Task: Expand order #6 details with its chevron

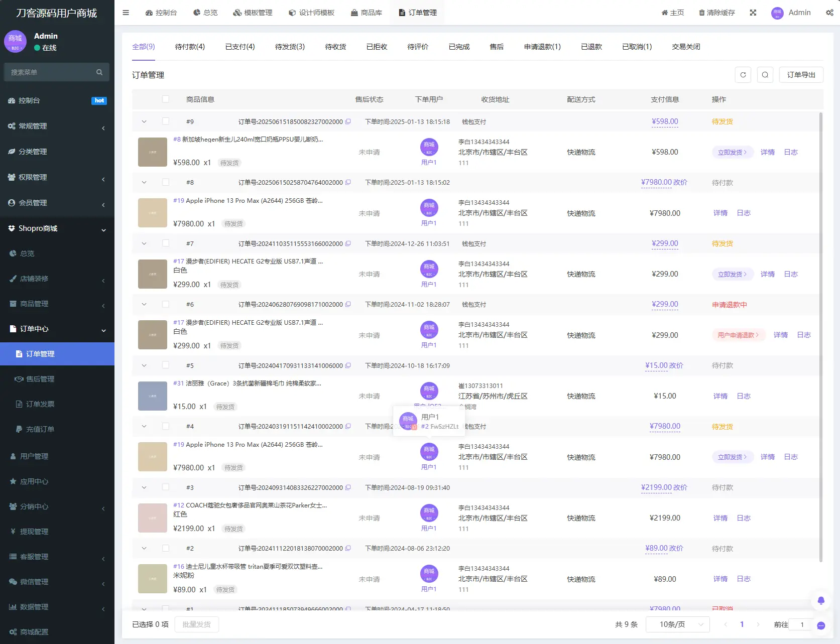Action: click(144, 304)
